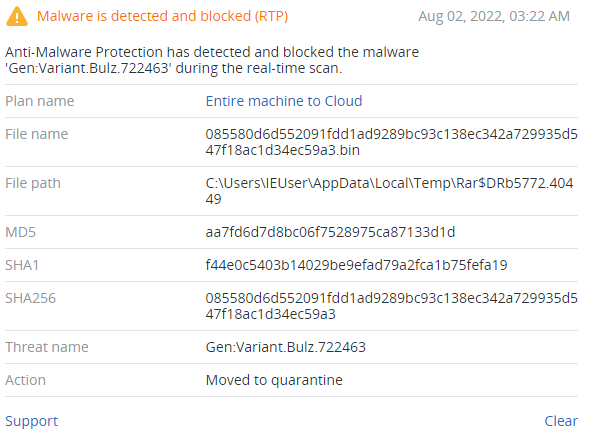Select the SHA1 hash value

coord(356,265)
